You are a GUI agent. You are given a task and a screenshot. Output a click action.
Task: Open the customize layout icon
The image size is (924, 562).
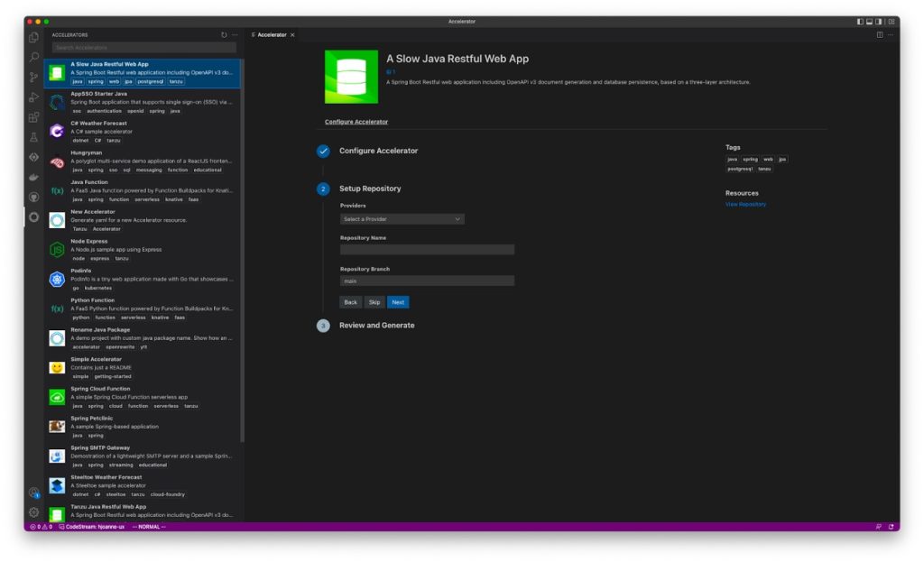pos(891,22)
